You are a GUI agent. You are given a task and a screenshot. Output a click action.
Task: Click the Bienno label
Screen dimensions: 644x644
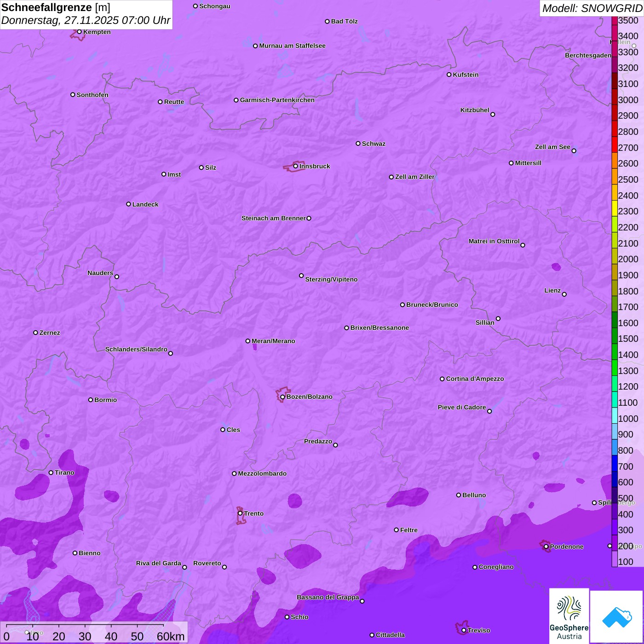[x=89, y=553]
